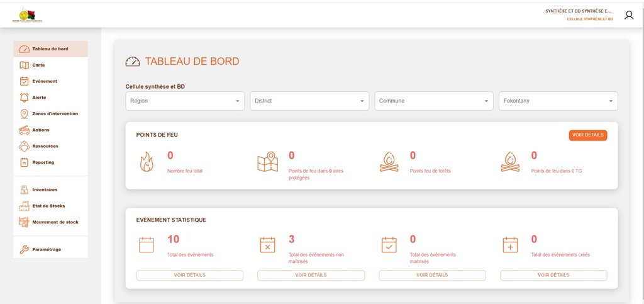Click the Ressources icon in sidebar
644x304 pixels.
click(x=25, y=146)
